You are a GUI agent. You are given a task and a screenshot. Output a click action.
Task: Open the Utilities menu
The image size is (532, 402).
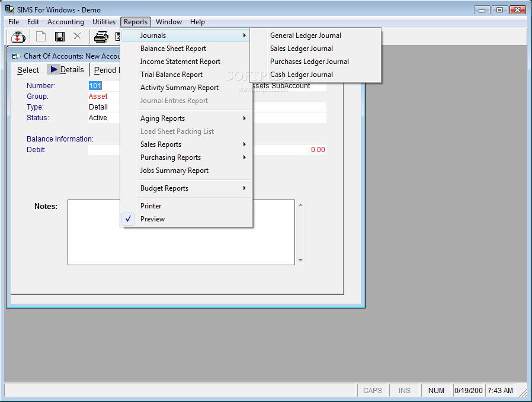pos(104,22)
